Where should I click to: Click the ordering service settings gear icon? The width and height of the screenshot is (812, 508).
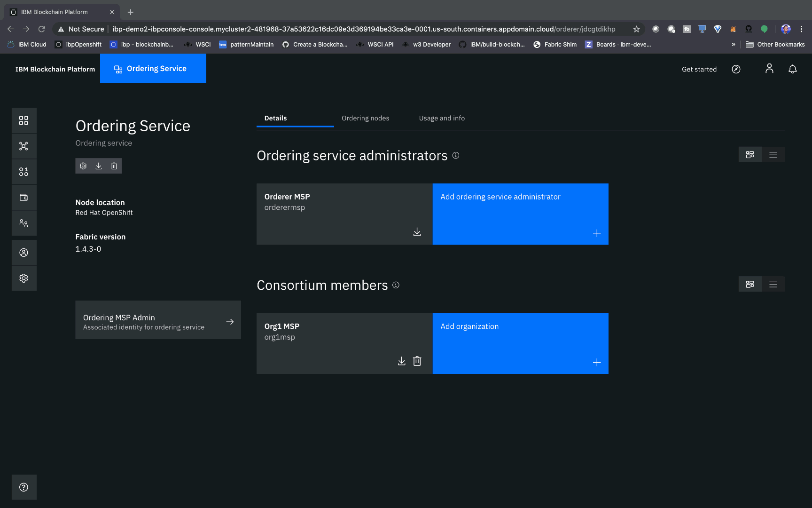[x=83, y=166]
